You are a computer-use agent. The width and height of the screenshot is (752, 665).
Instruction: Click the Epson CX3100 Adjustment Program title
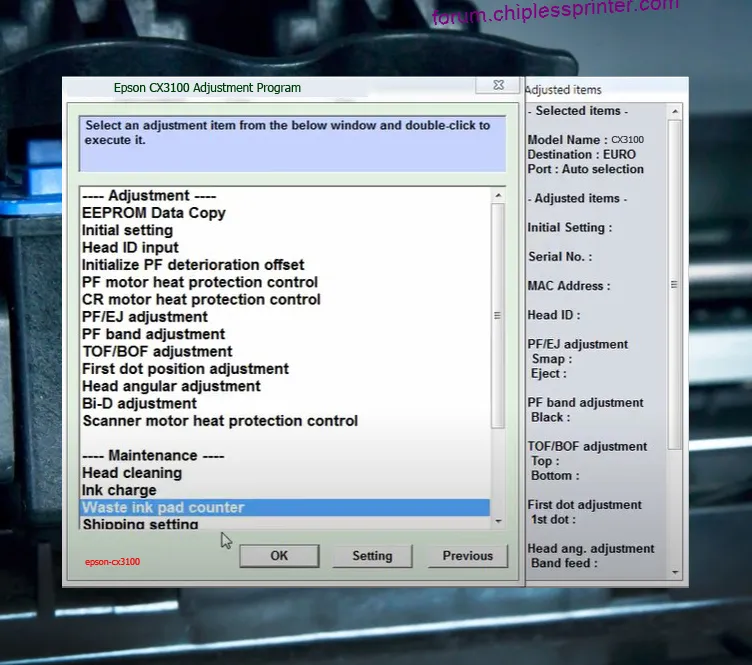(207, 88)
